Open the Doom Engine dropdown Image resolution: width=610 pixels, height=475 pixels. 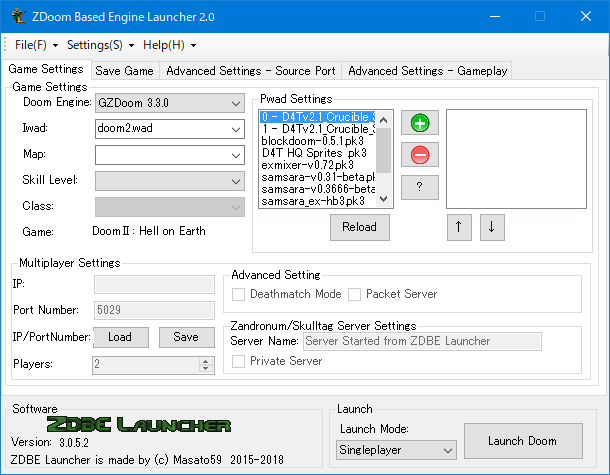(x=170, y=103)
